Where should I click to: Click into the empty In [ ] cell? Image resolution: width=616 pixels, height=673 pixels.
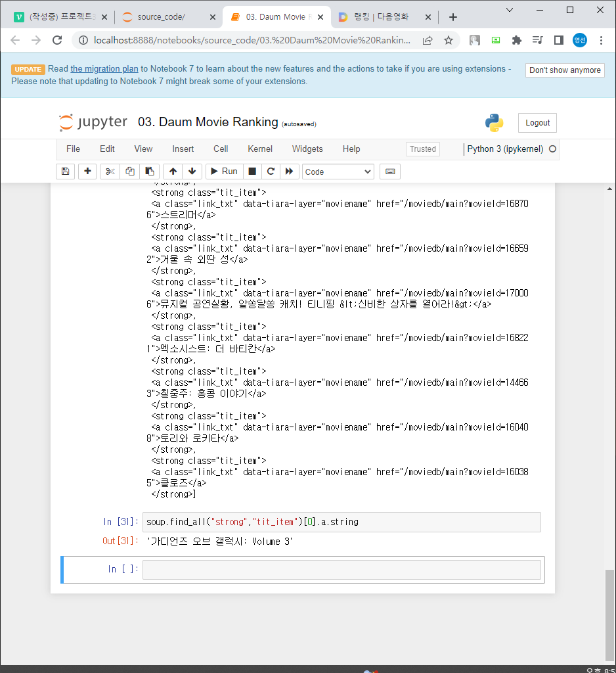341,570
